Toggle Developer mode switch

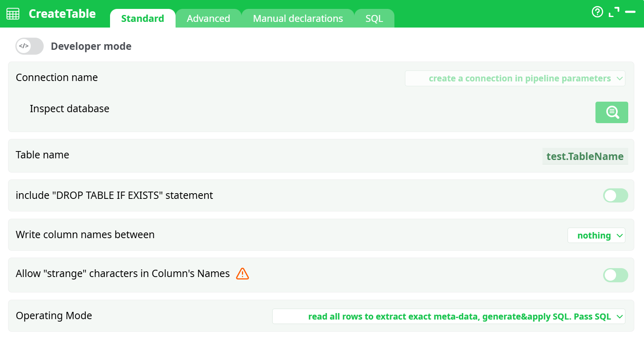click(x=30, y=46)
